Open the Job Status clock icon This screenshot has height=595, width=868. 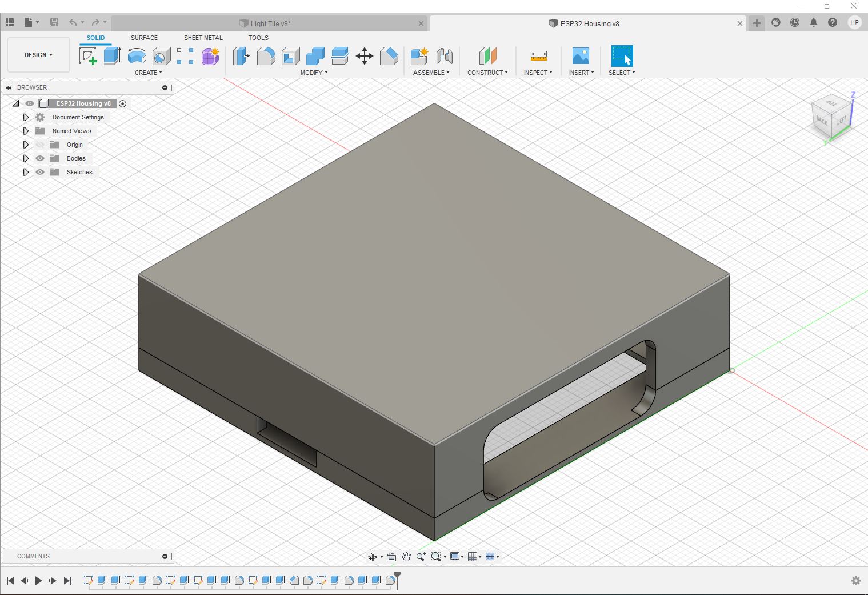795,23
